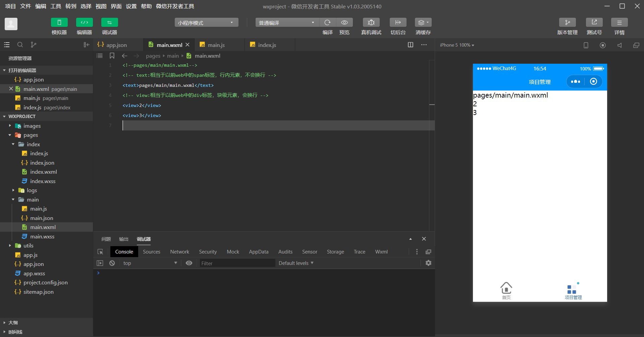Screen dimensions: 644x337
Task: Collapse the sidebar panel icon
Action: (x=87, y=45)
